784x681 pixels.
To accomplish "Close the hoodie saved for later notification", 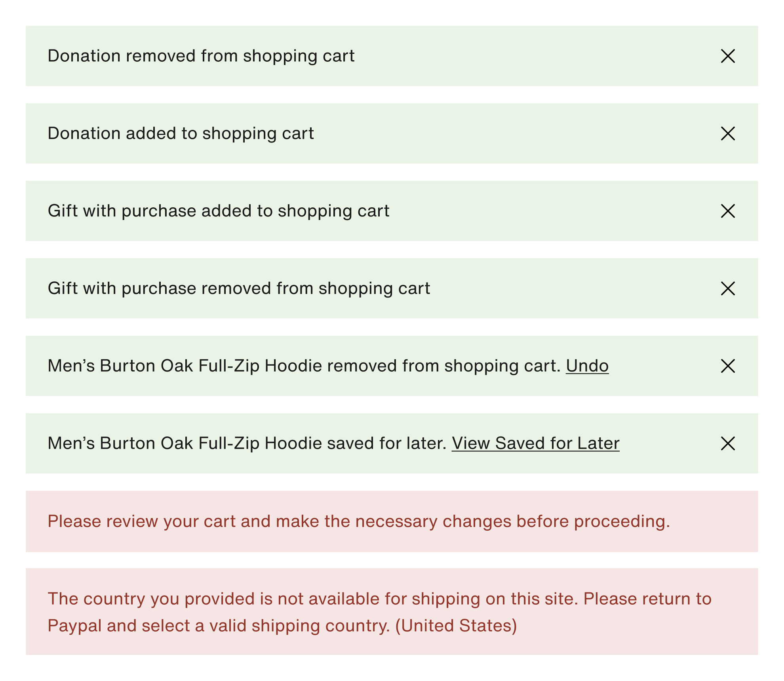I will [x=728, y=444].
